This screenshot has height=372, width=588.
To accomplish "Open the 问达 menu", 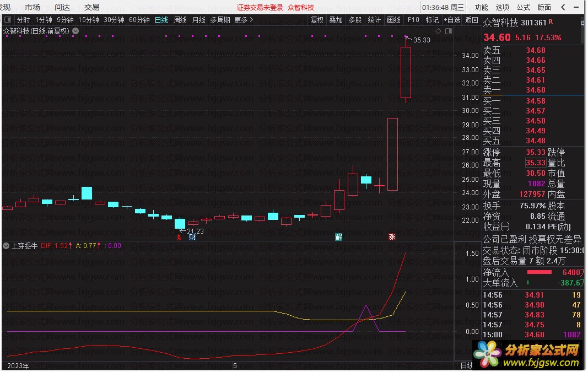I will pos(62,7).
